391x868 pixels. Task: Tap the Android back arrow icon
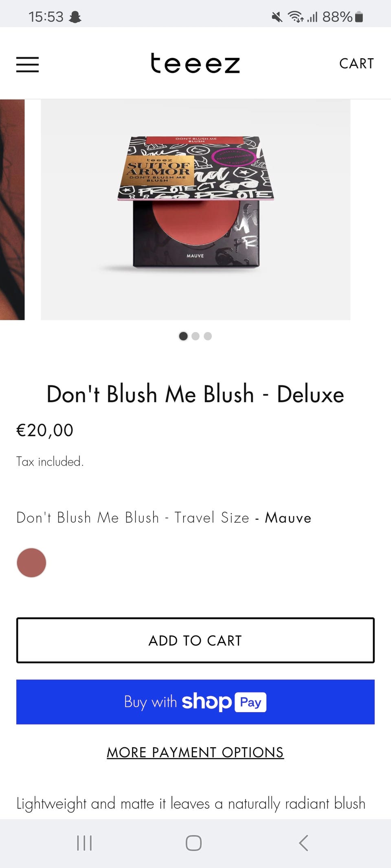click(x=303, y=843)
